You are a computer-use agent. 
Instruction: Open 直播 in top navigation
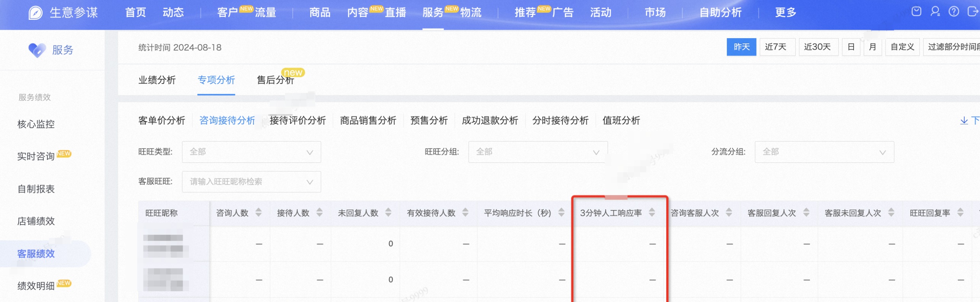click(x=395, y=13)
